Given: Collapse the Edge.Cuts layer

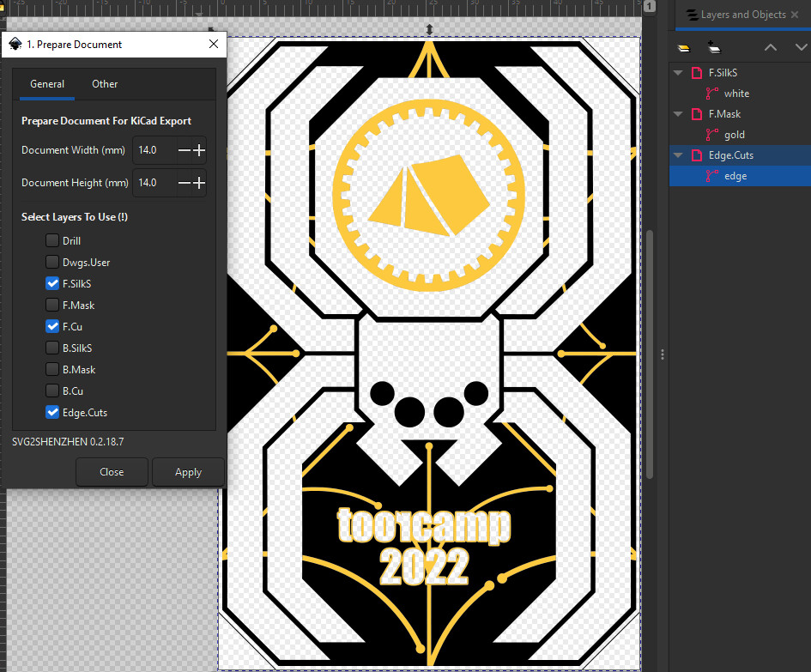Looking at the screenshot, I should coord(678,155).
